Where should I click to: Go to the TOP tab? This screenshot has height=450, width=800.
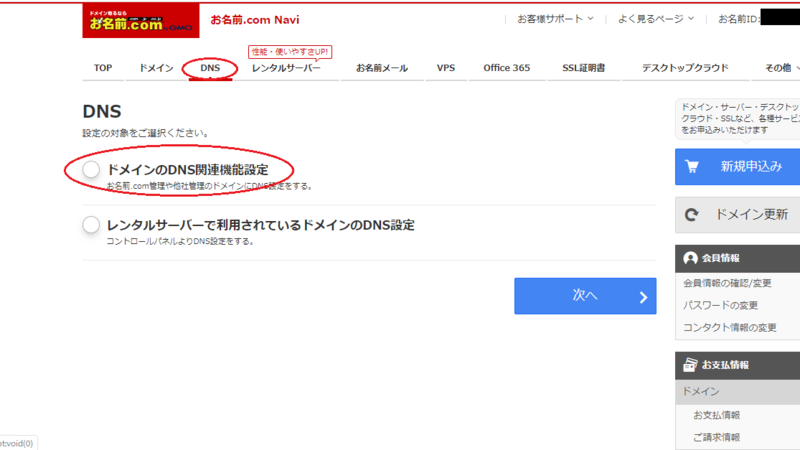pyautogui.click(x=103, y=68)
